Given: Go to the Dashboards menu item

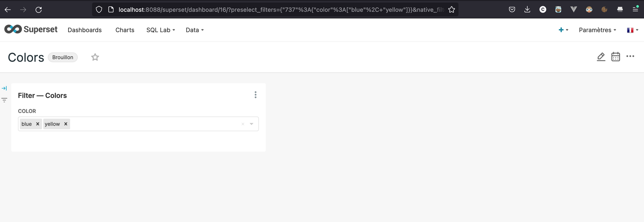Looking at the screenshot, I should click(85, 30).
